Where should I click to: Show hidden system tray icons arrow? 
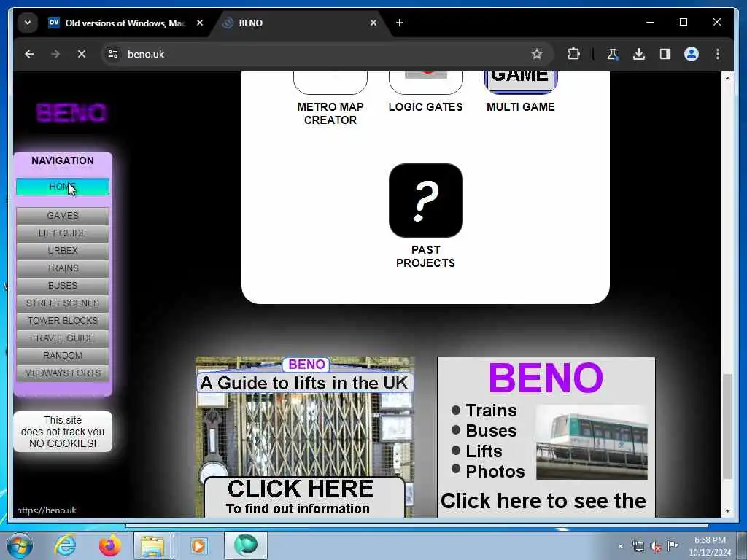point(620,547)
